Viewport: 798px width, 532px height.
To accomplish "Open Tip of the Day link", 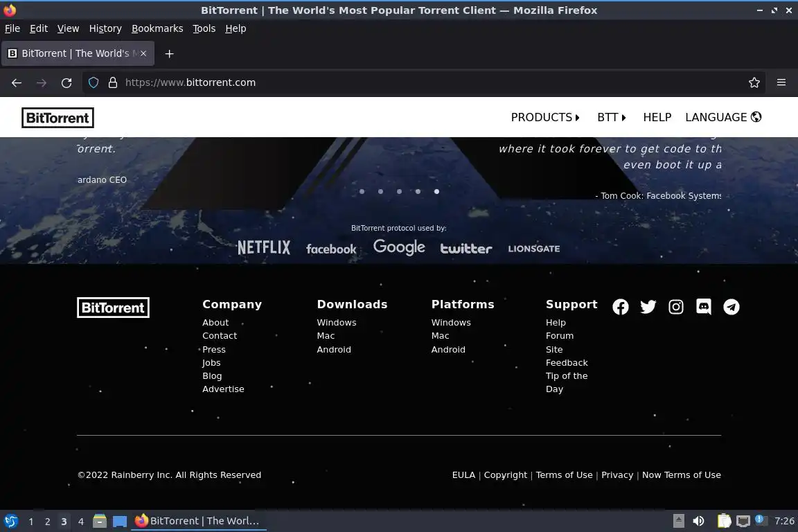I will click(x=567, y=382).
